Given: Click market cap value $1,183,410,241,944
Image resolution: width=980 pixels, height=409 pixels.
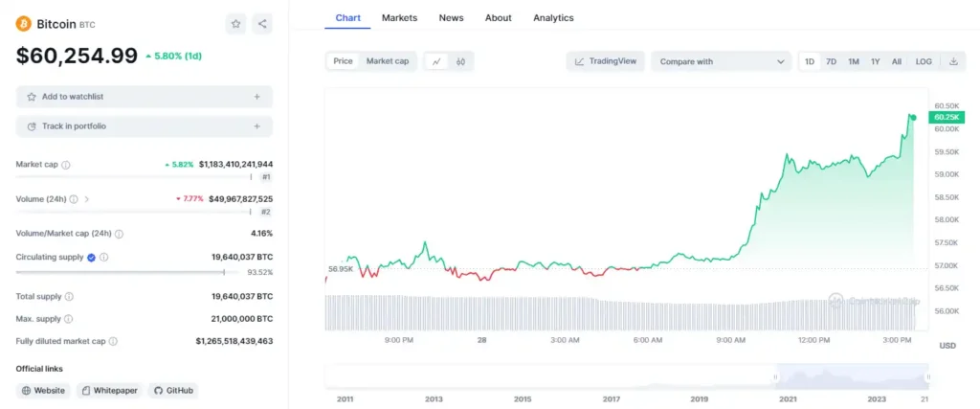Looking at the screenshot, I should tap(235, 165).
